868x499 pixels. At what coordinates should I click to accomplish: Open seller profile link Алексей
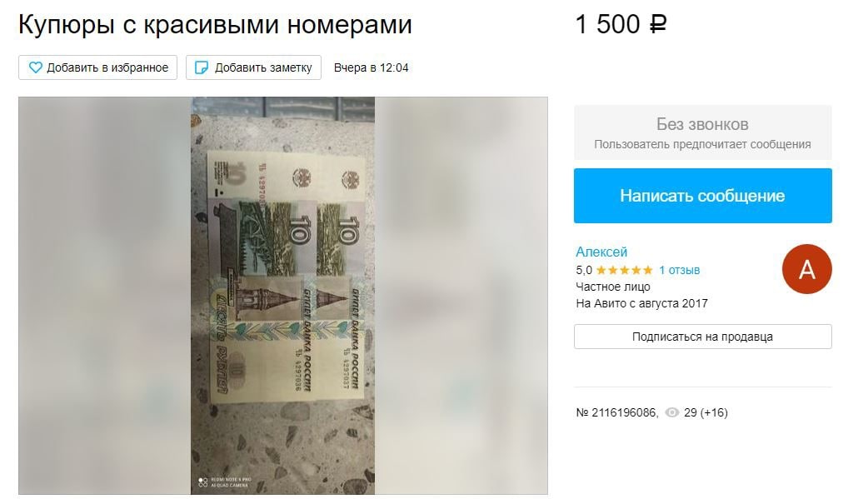click(x=601, y=252)
